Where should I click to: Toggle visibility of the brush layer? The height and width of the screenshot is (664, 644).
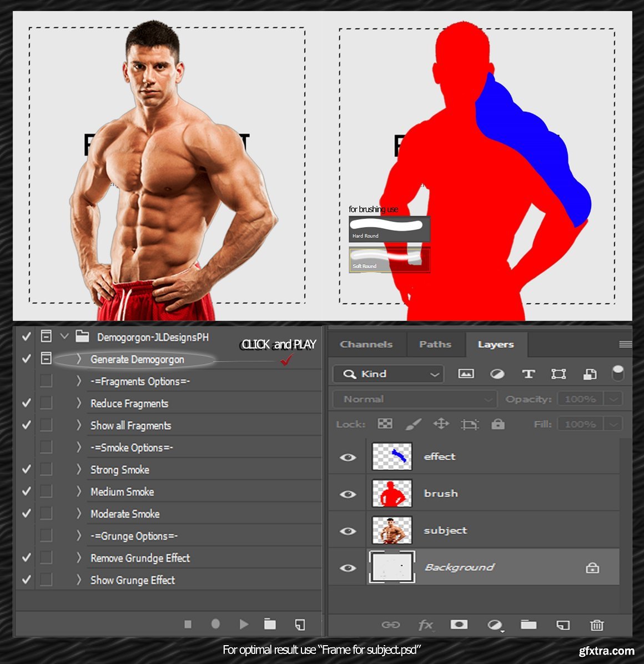pyautogui.click(x=348, y=494)
